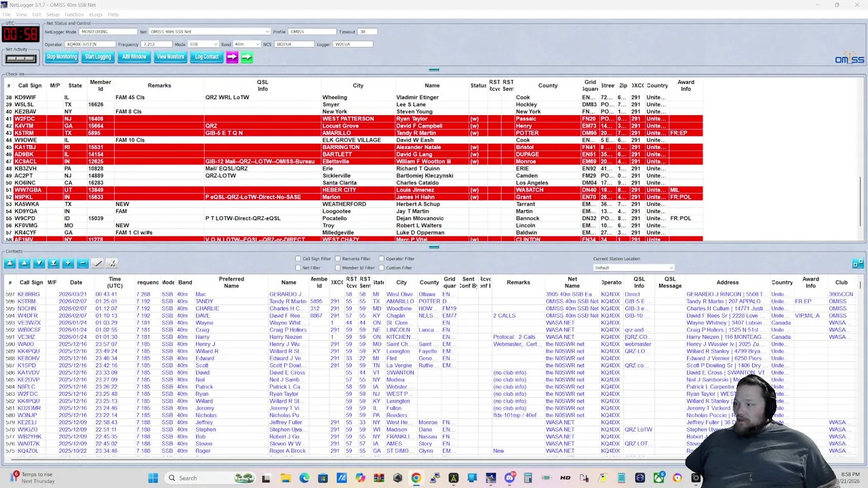
Task: Click into the Timeout field showing 30
Action: (x=367, y=32)
